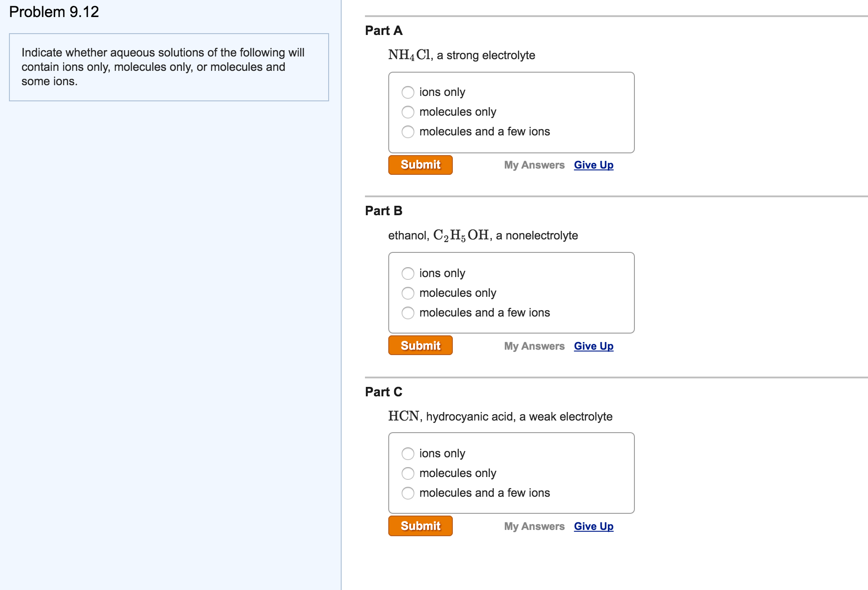Select 'ions only' for Part B ethanol

point(408,273)
